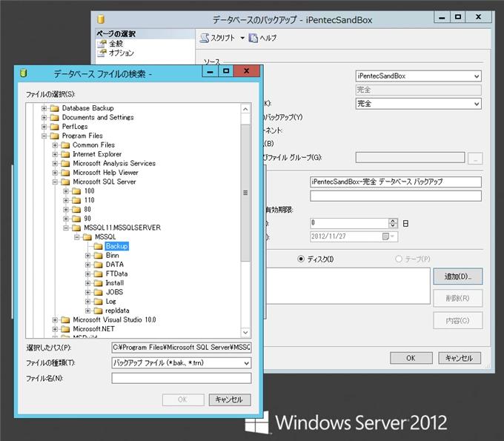Select Microsoft Analysis Services folder
504x441 pixels.
click(114, 164)
